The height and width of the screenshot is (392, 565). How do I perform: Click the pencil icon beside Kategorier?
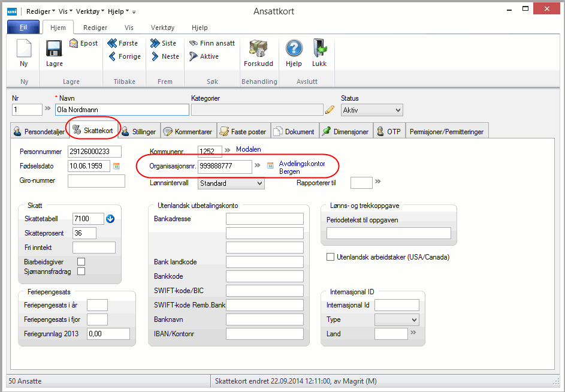(330, 110)
